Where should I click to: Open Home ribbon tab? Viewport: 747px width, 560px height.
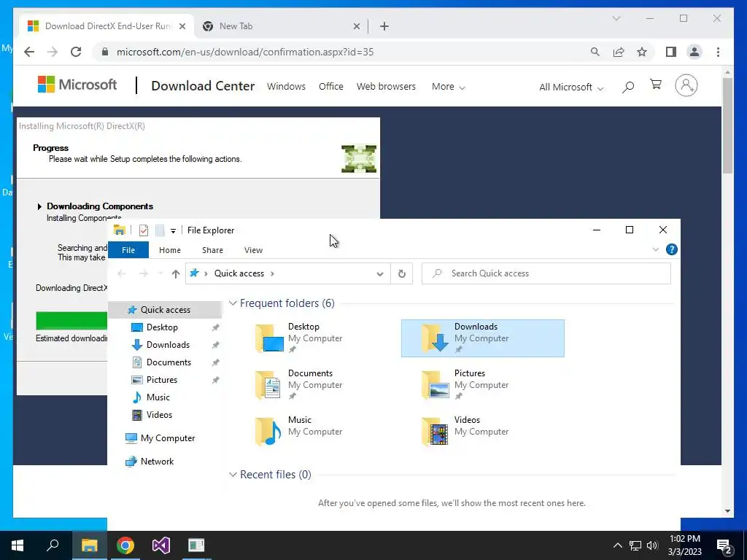(x=169, y=250)
